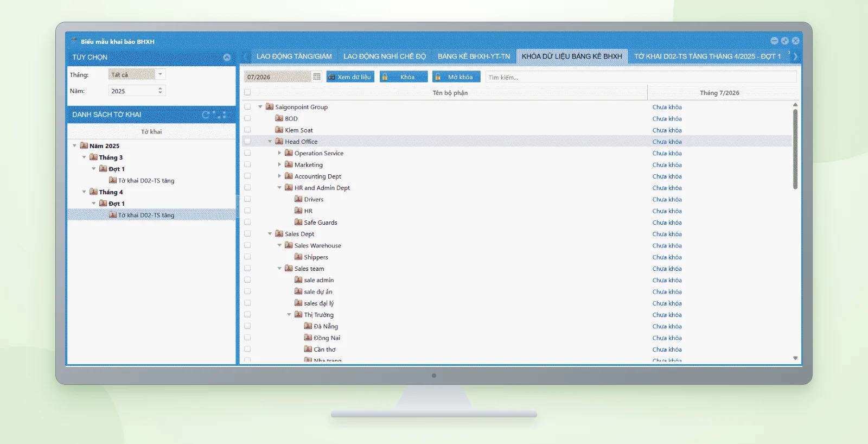Click the tree-options icon in DANH SÁCH TỜ KHAI header
The image size is (868, 444).
221,115
